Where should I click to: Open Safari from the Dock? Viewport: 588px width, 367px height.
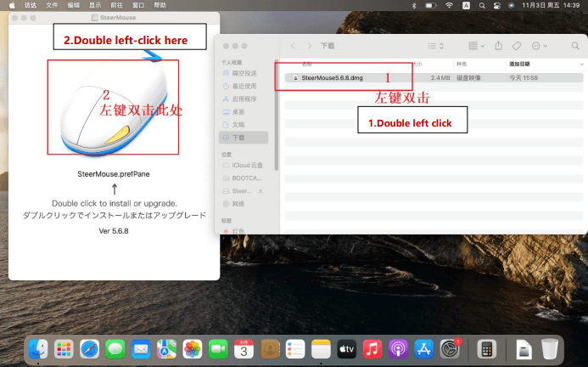(x=89, y=348)
